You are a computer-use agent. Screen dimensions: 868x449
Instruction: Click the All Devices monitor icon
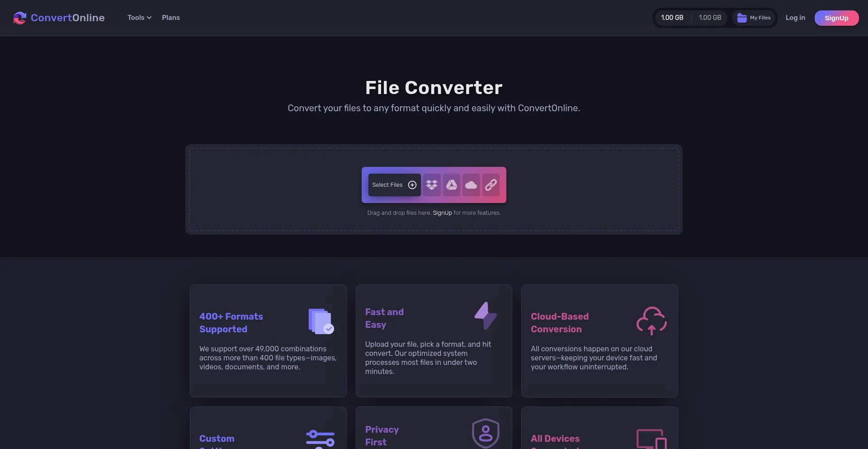[x=651, y=439]
